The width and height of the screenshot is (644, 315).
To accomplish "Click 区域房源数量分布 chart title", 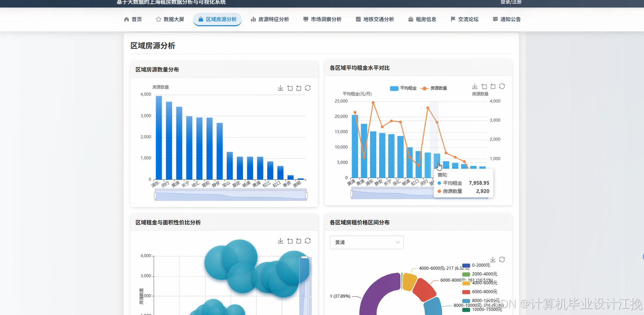I will 157,69.
